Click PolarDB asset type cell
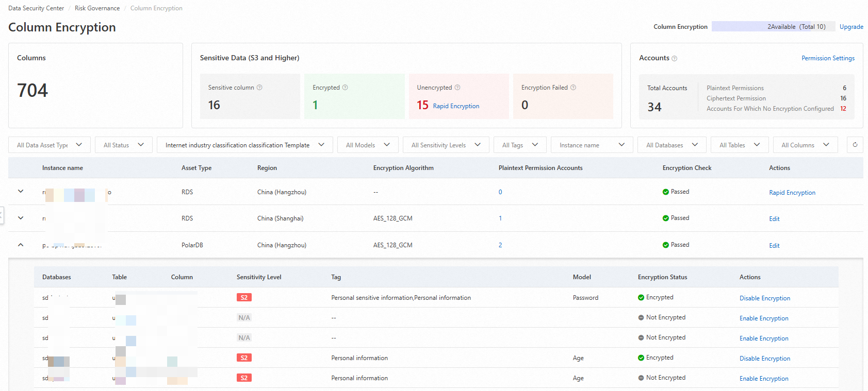868x391 pixels. click(192, 245)
